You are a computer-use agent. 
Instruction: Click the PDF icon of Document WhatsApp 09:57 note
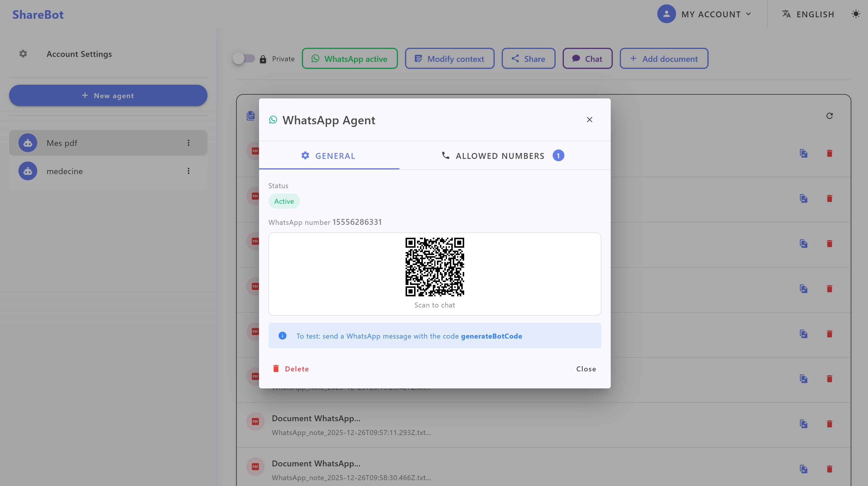click(255, 421)
